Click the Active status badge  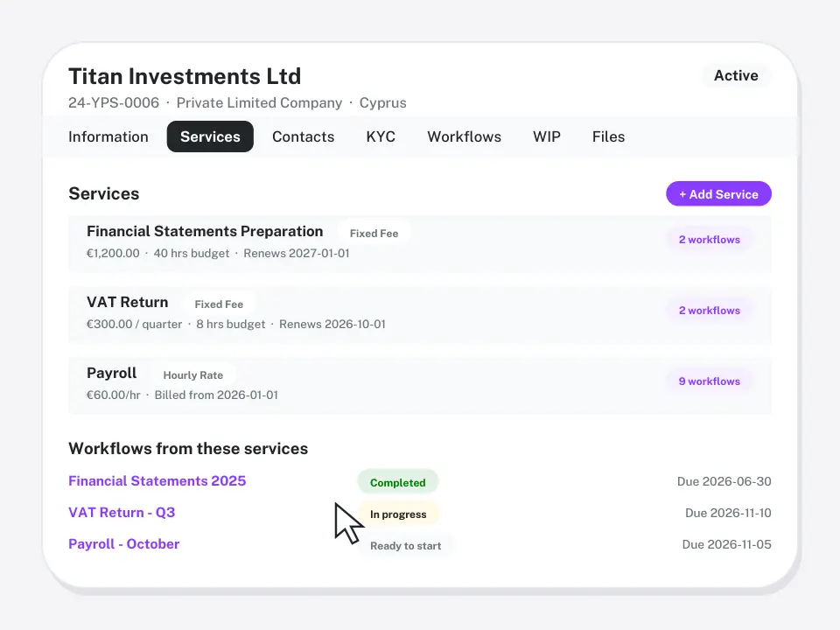[736, 75]
